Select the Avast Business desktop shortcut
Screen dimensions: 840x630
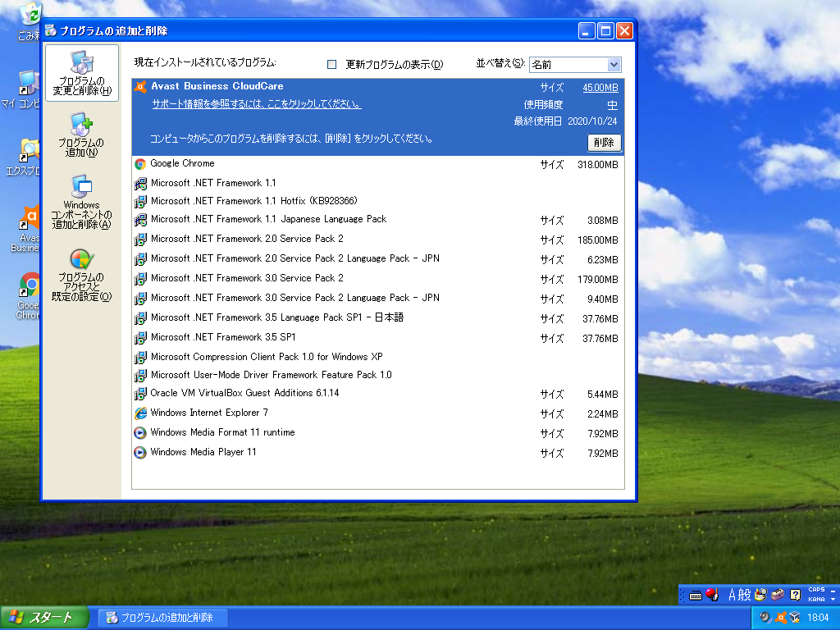(x=25, y=229)
